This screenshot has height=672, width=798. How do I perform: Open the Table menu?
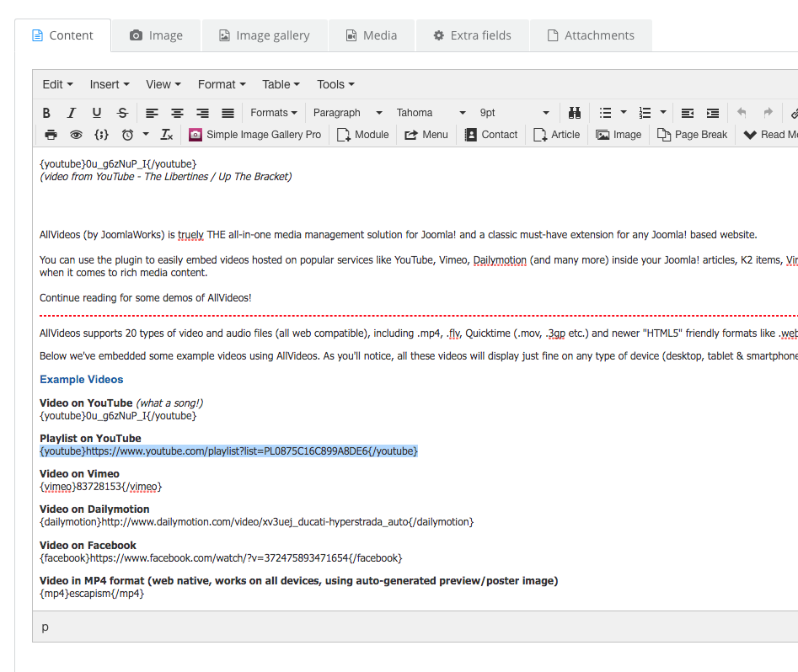coord(281,84)
